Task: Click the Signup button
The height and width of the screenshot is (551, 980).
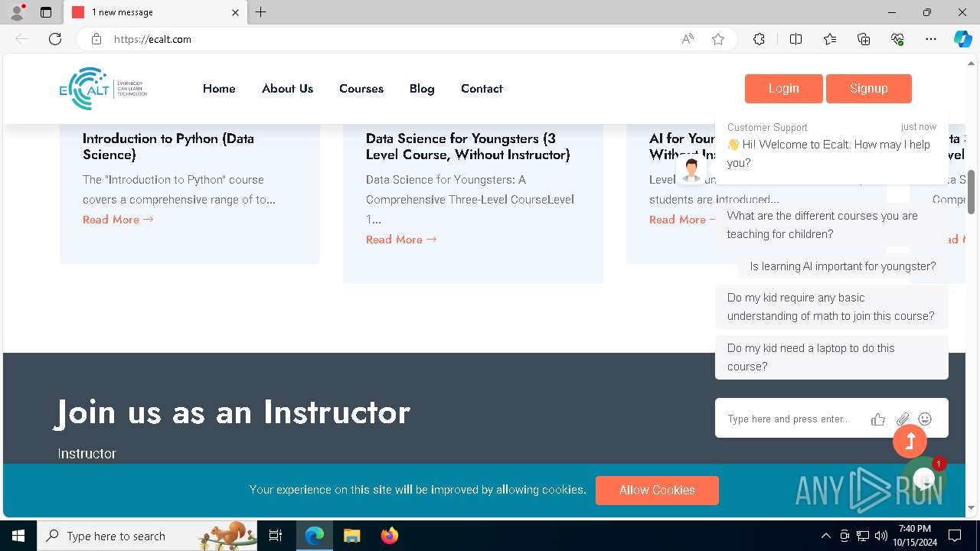Action: 869,89
